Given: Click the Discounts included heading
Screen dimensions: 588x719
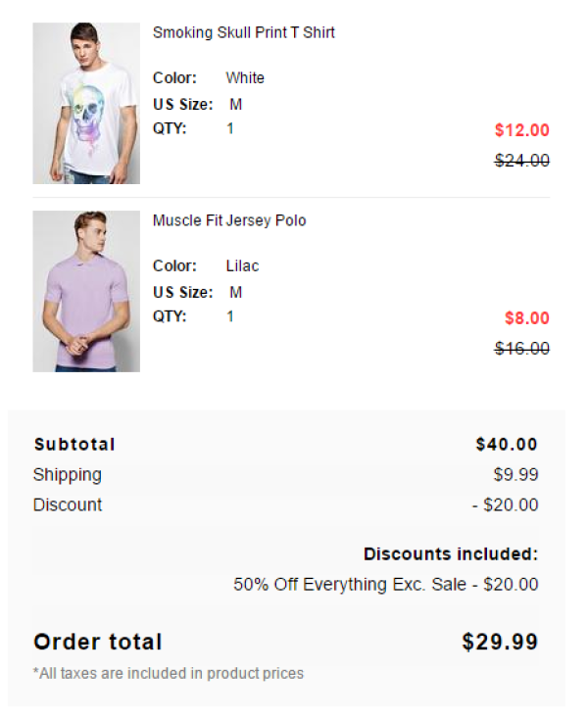Looking at the screenshot, I should pos(451,553).
